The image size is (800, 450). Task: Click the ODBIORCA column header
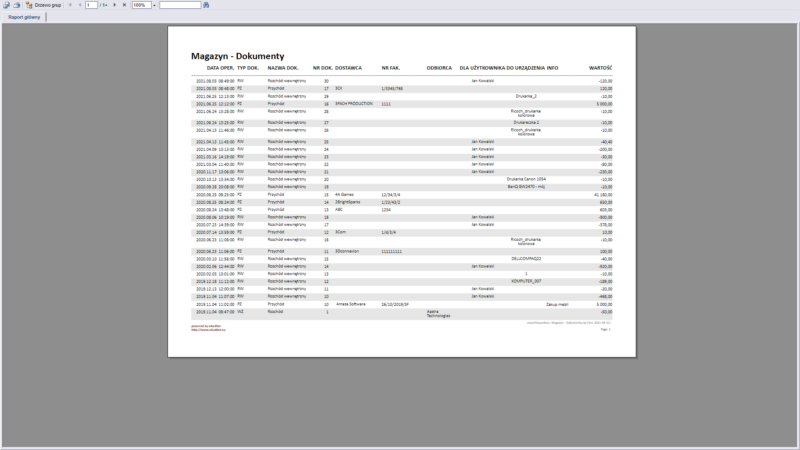point(439,68)
